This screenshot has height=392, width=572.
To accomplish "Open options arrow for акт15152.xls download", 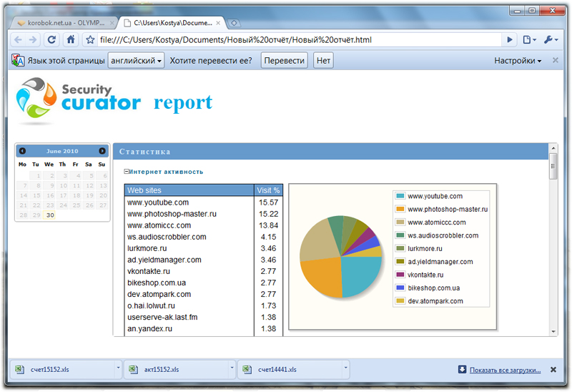I will click(x=232, y=368).
